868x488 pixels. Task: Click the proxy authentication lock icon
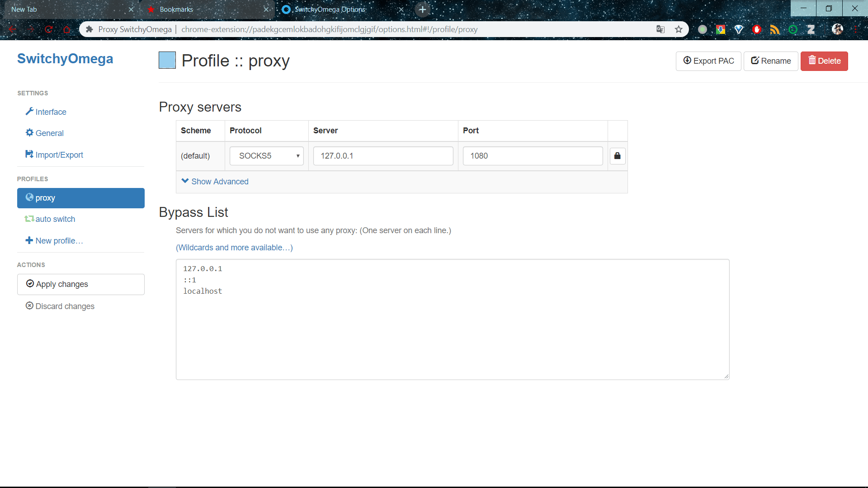coord(617,156)
